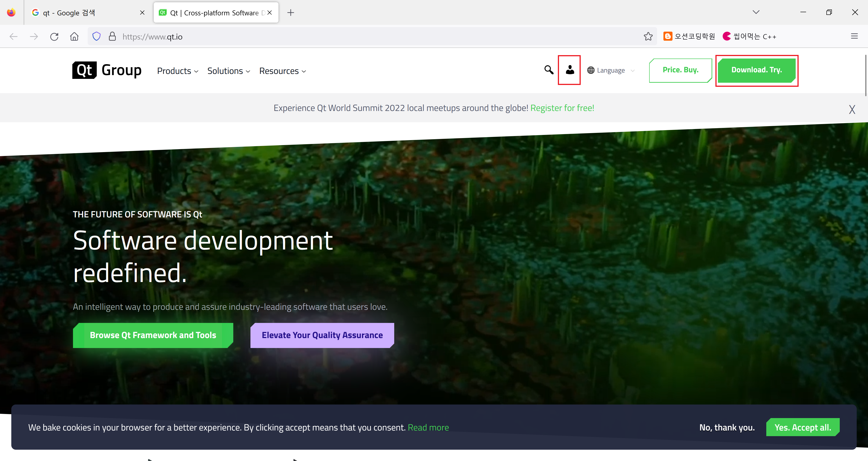Go to Qt Group logo homepage
Viewport: 868px width, 461px height.
click(107, 70)
